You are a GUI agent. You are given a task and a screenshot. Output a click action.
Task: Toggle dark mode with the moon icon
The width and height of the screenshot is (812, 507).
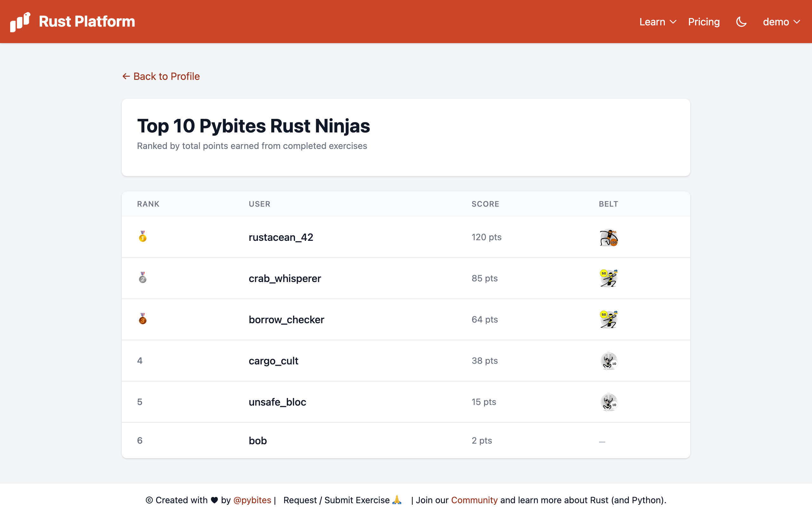[x=741, y=22]
